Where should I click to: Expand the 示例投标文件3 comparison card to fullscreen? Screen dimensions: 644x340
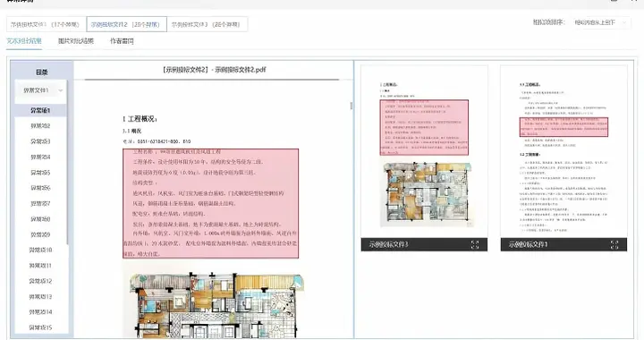pyautogui.click(x=475, y=245)
